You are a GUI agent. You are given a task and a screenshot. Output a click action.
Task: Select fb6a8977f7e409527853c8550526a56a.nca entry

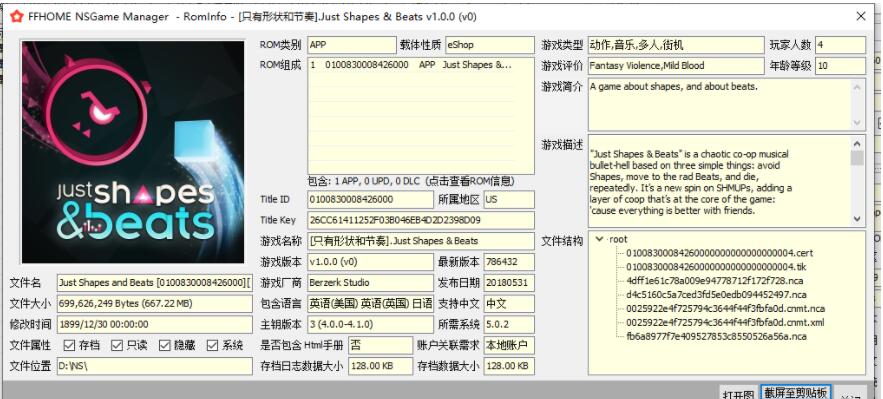pos(716,337)
